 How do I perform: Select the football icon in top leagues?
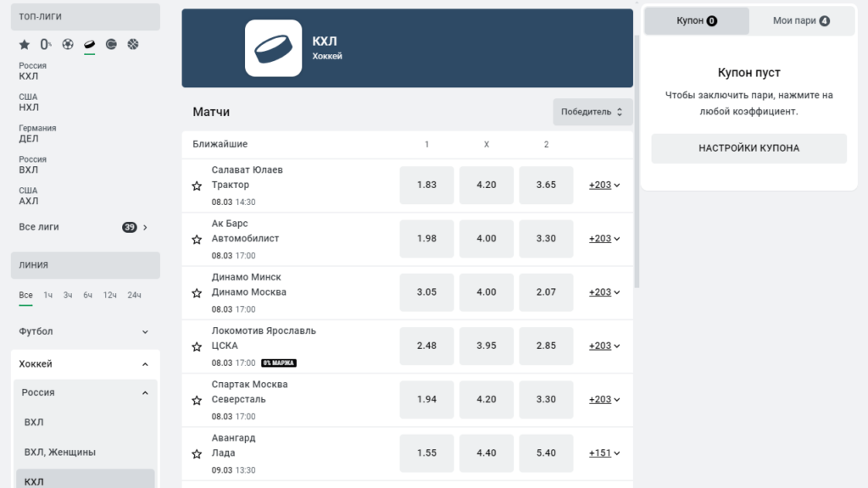(x=68, y=44)
